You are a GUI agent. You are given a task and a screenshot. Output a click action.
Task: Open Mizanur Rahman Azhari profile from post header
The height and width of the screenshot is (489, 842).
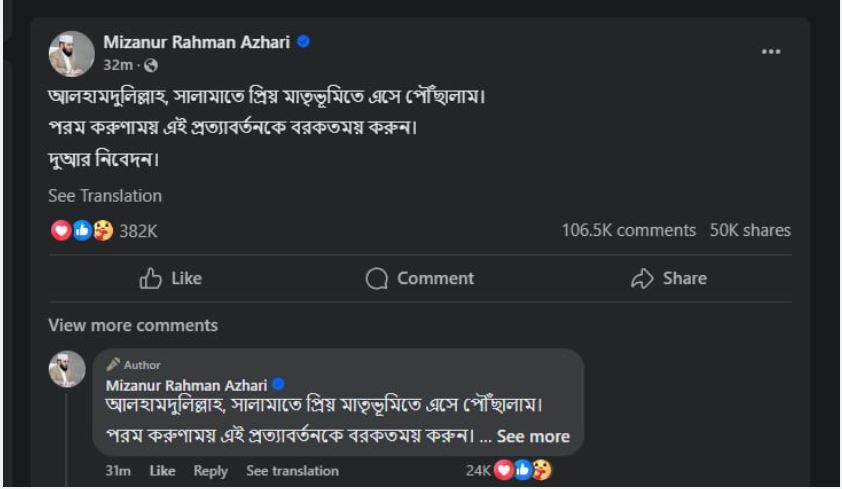click(x=196, y=41)
